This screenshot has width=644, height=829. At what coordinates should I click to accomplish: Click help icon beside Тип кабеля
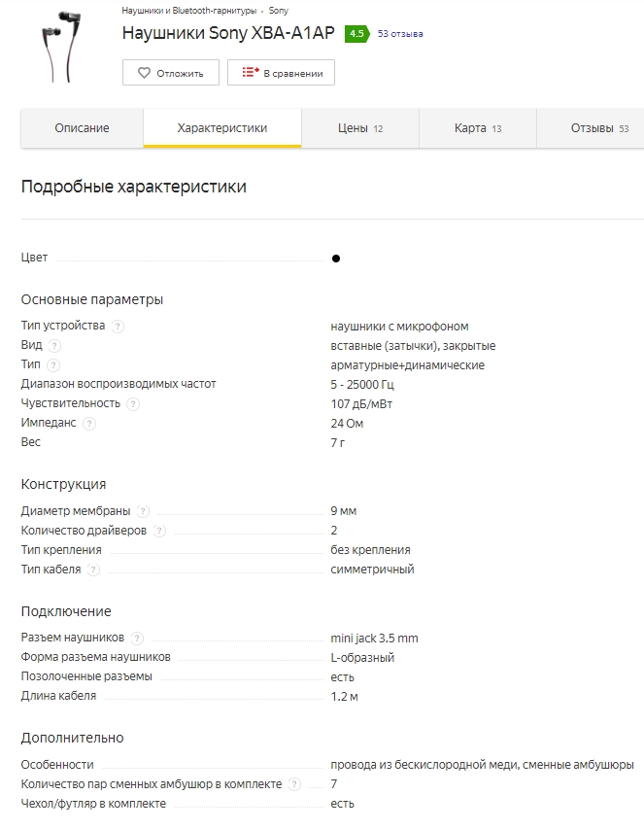click(93, 570)
